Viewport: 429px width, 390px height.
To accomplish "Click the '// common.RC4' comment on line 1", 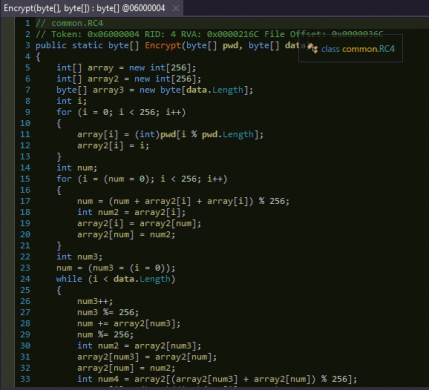I will pos(69,23).
